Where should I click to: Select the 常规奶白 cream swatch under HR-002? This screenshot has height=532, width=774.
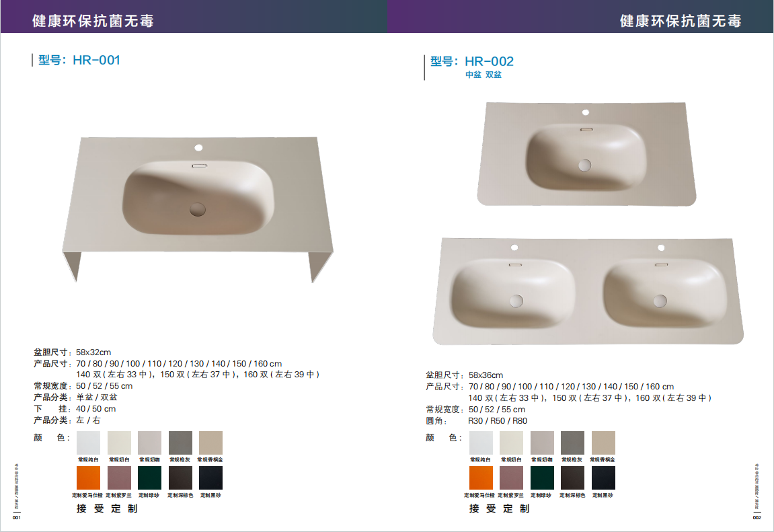click(x=511, y=443)
